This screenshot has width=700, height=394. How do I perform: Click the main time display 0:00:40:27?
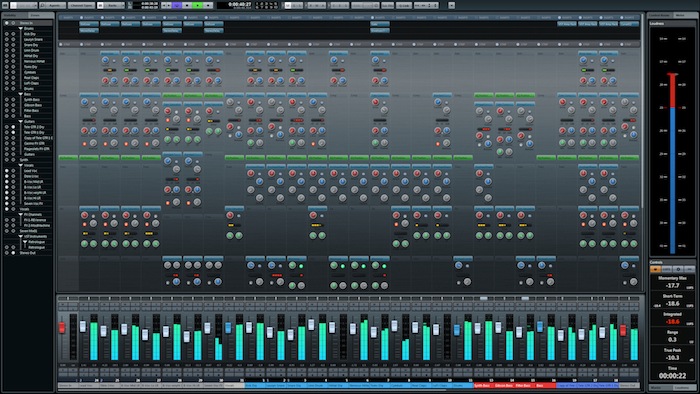(239, 4)
